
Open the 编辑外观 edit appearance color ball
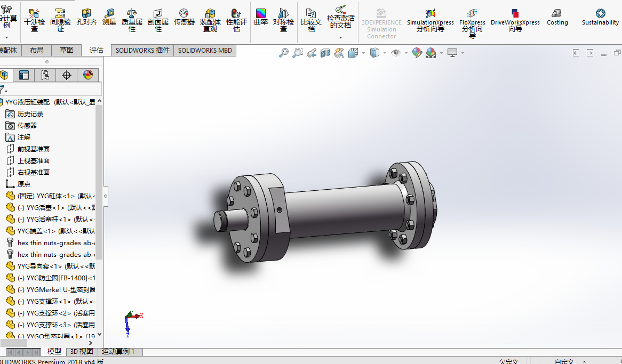tap(417, 53)
